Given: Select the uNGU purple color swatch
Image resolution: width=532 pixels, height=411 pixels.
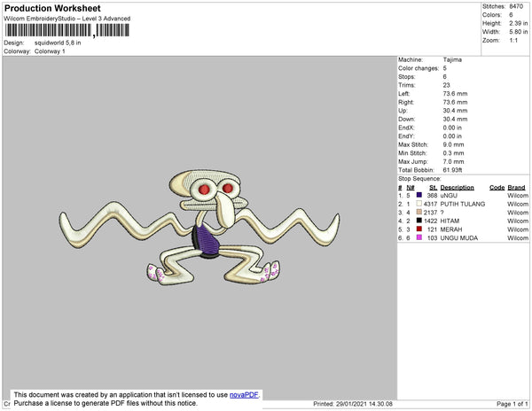Looking at the screenshot, I should pos(419,195).
